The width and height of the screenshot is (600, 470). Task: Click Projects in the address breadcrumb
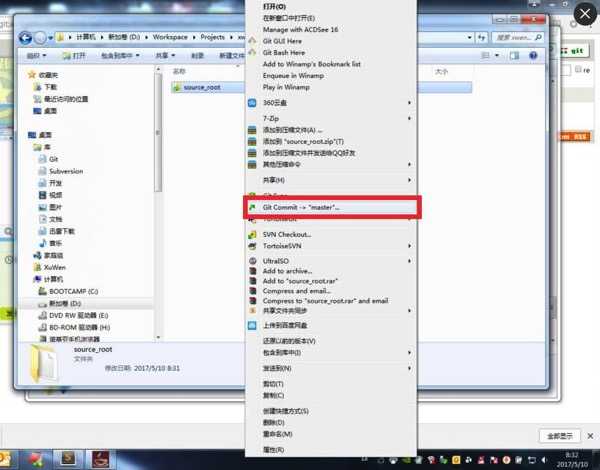pyautogui.click(x=212, y=37)
